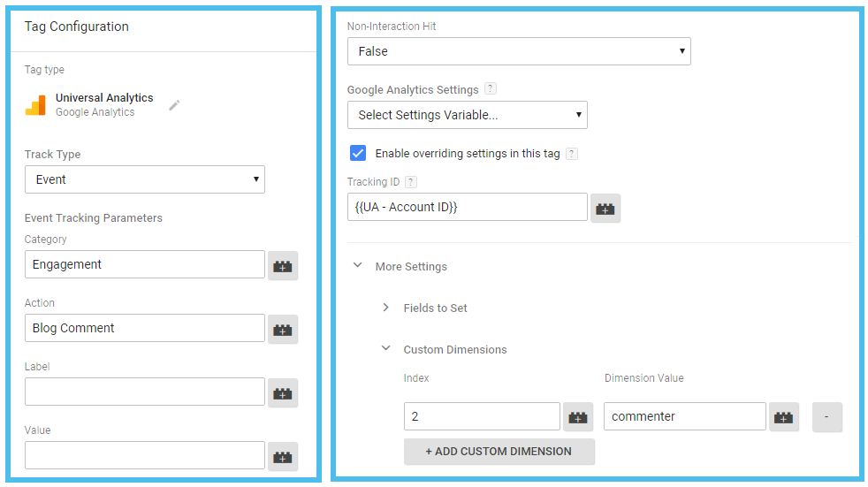868x487 pixels.
Task: Click help icon next to Tracking ID label
Action: (410, 182)
